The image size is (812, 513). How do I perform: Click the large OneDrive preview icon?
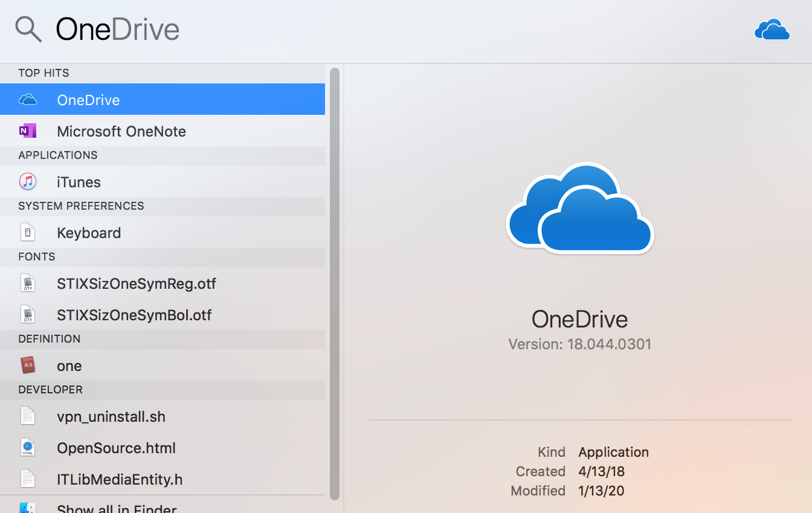click(579, 207)
